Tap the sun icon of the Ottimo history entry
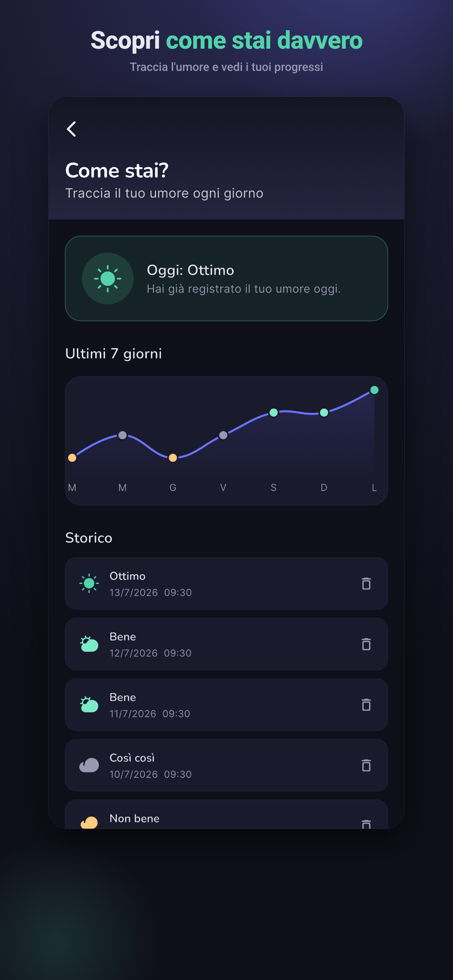453x980 pixels. [x=89, y=583]
